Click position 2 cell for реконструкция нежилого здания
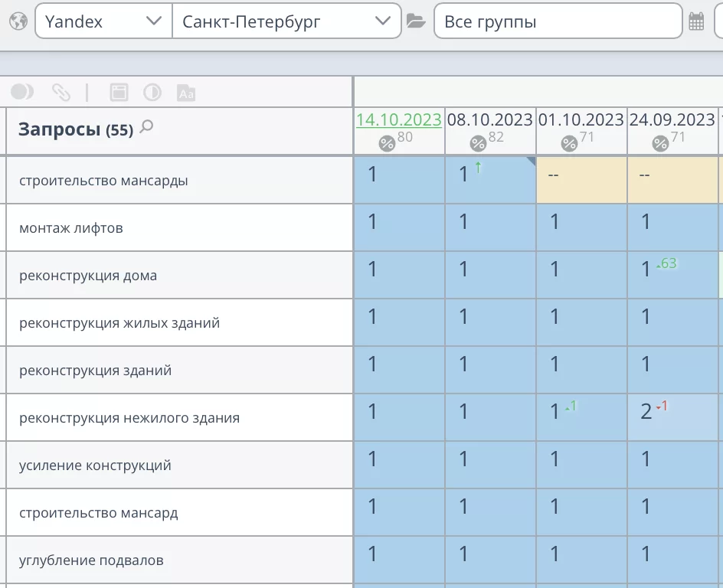The width and height of the screenshot is (723, 588). pyautogui.click(x=672, y=417)
